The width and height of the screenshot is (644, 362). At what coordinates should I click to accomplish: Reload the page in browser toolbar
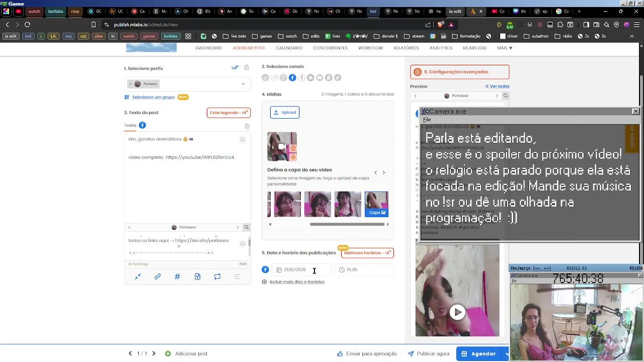click(27, 24)
